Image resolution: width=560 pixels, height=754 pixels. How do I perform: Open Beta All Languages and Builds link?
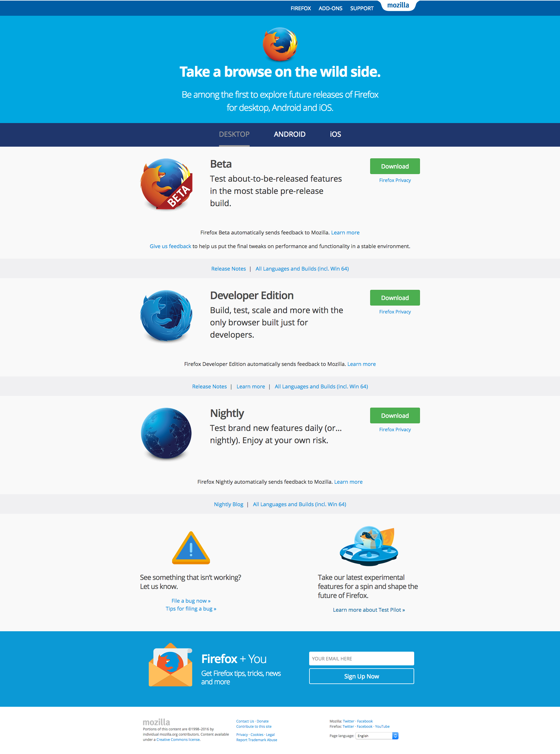(x=302, y=268)
